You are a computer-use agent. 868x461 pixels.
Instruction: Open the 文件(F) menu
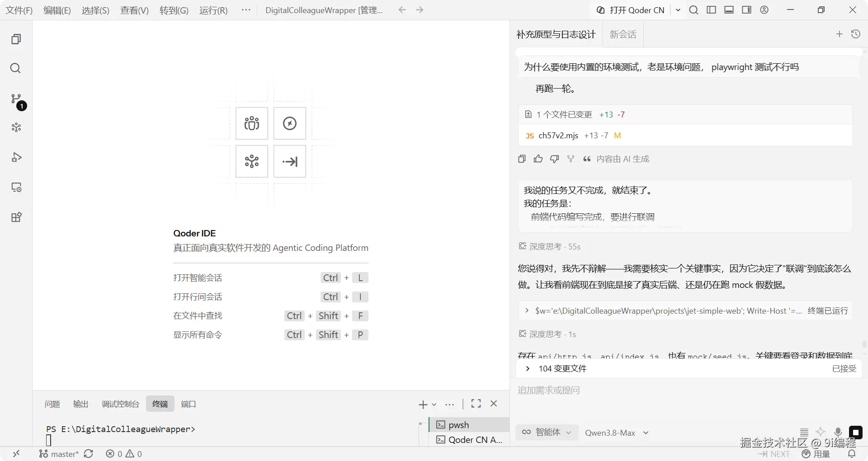19,10
